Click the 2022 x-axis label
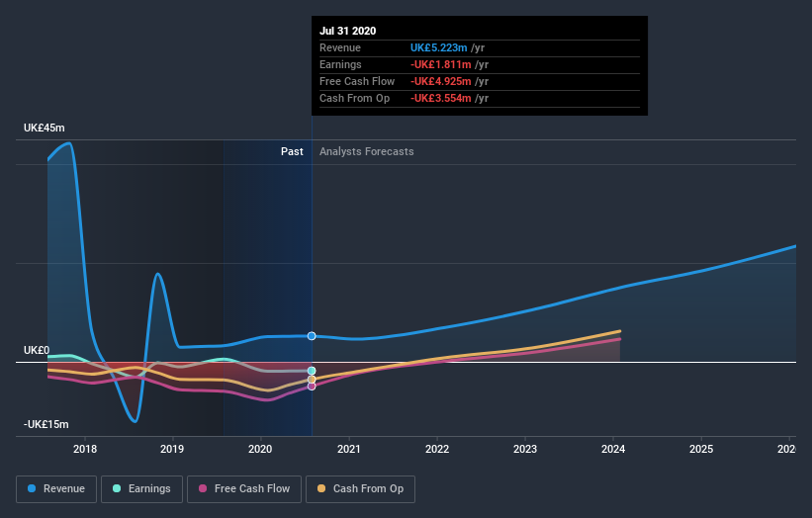812x518 pixels. pos(437,449)
